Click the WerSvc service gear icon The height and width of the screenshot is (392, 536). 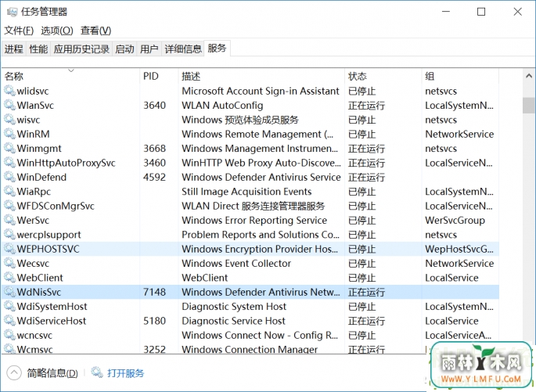pyautogui.click(x=9, y=220)
